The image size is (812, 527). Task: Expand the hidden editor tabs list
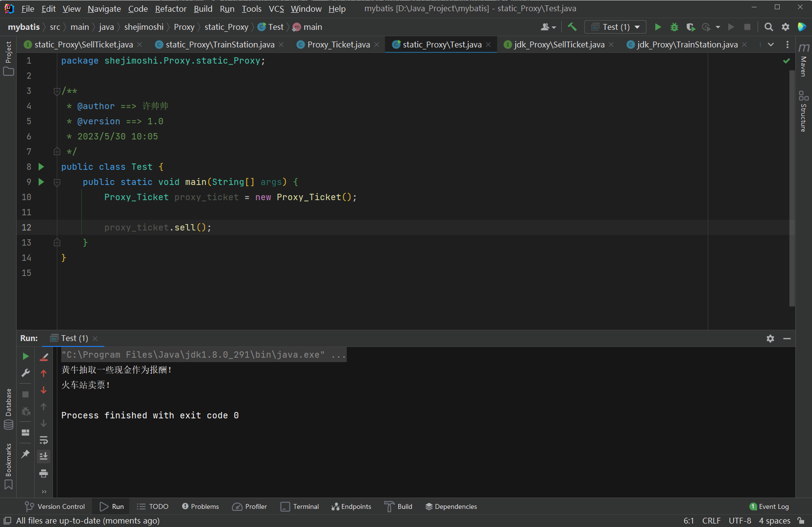pyautogui.click(x=771, y=45)
